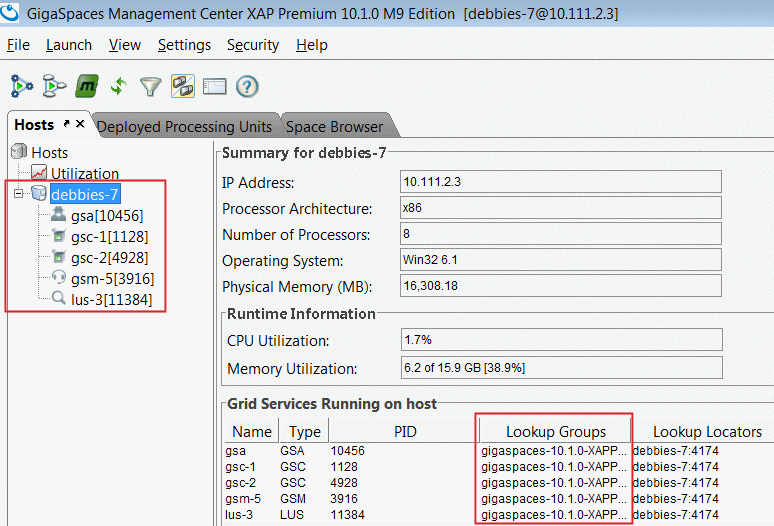
Task: Select Utilization in the hosts tree
Action: click(85, 174)
